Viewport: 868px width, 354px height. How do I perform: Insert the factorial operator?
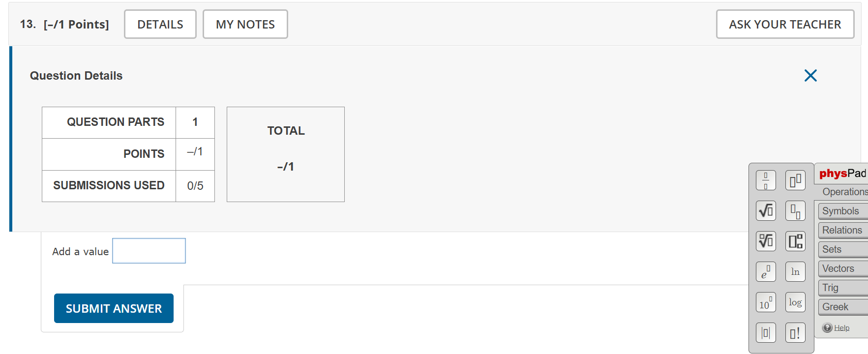(795, 333)
